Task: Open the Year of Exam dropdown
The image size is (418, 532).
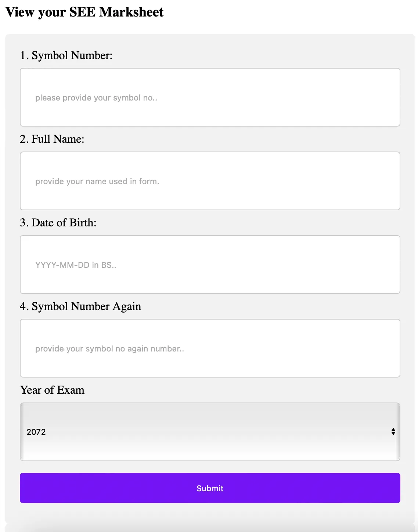Action: (x=210, y=432)
